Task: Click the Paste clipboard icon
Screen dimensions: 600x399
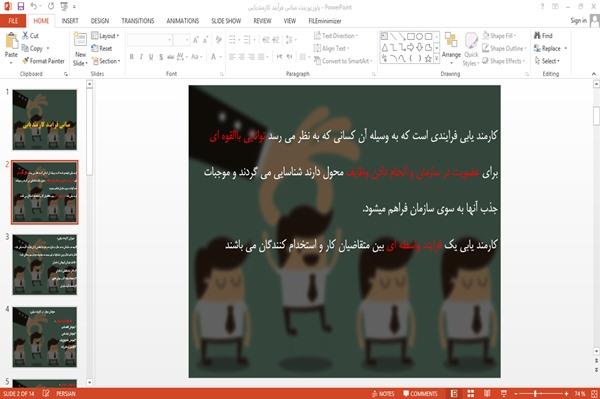Action: click(x=11, y=41)
